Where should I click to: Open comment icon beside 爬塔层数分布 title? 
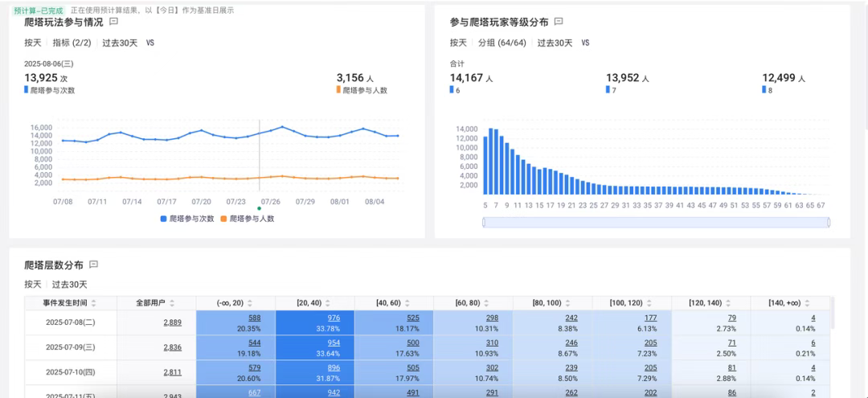[x=93, y=265]
